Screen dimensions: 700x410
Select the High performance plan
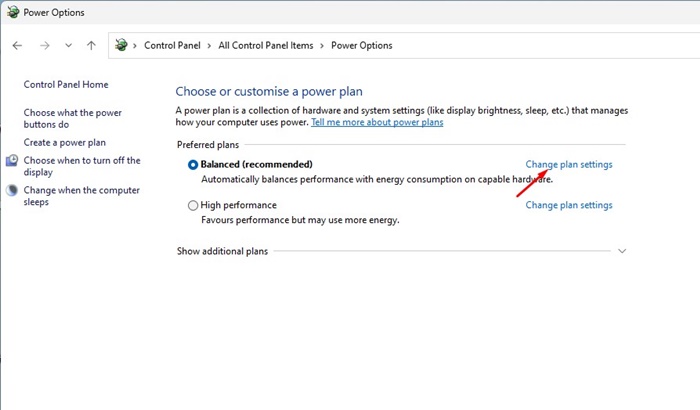[193, 206]
